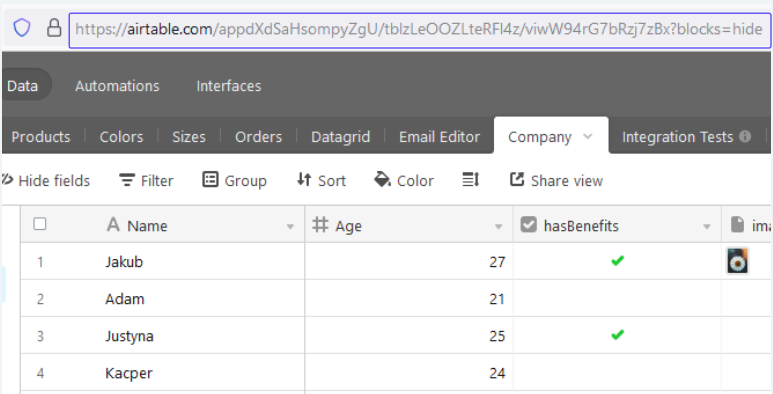Click row number 2
The width and height of the screenshot is (773, 394).
40,299
